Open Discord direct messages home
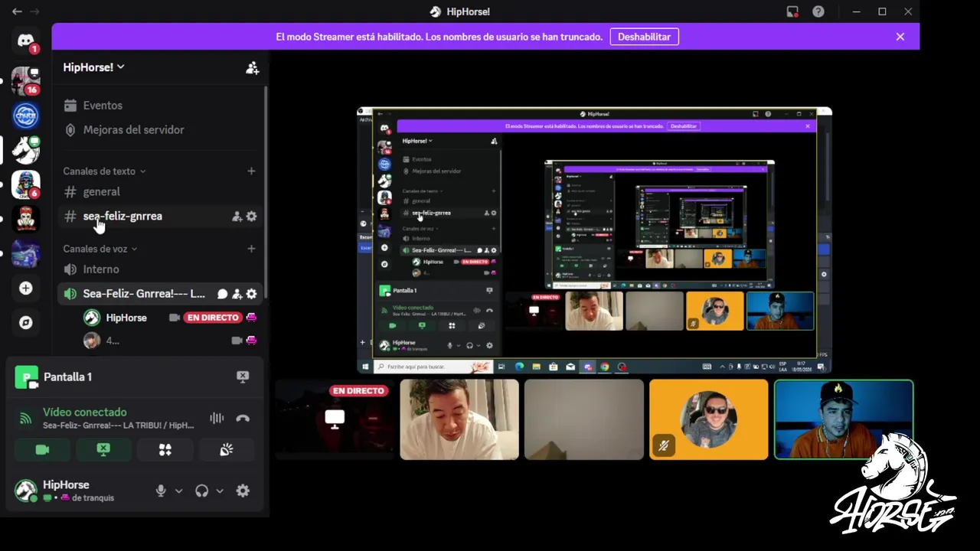 [x=25, y=41]
